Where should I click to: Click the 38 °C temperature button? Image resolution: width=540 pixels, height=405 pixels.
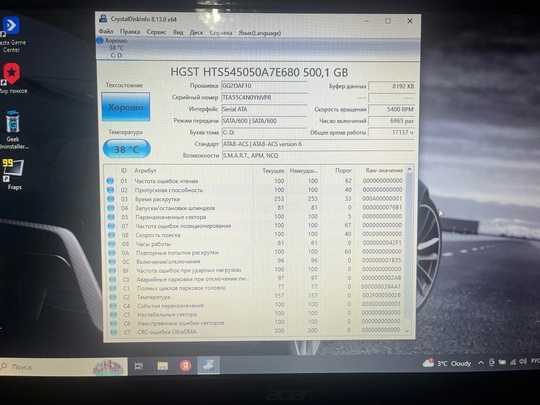(x=127, y=149)
